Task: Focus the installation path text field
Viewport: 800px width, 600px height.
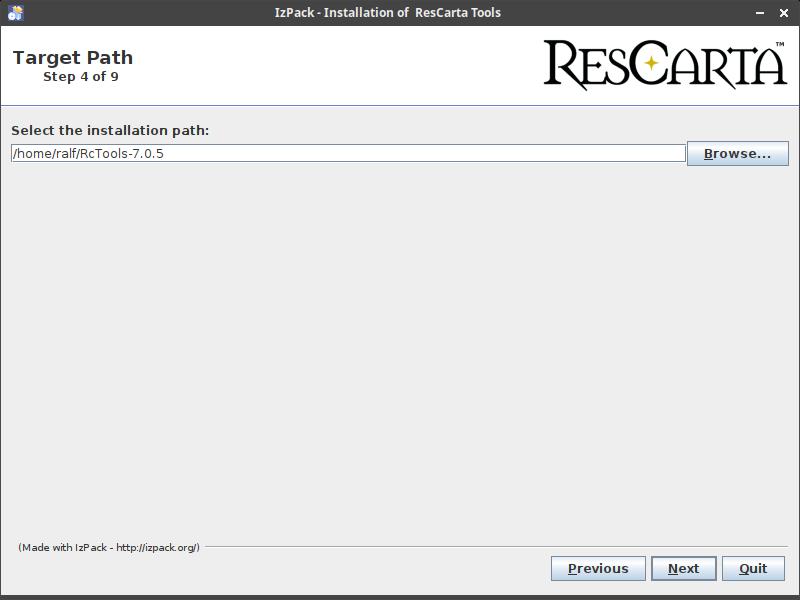Action: [x=348, y=154]
